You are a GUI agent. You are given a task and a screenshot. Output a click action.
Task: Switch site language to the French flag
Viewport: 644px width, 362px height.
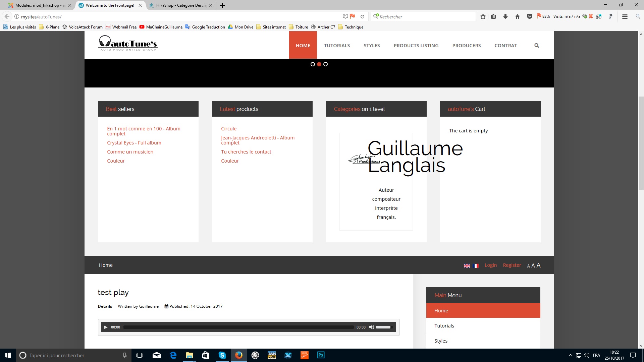[476, 265]
